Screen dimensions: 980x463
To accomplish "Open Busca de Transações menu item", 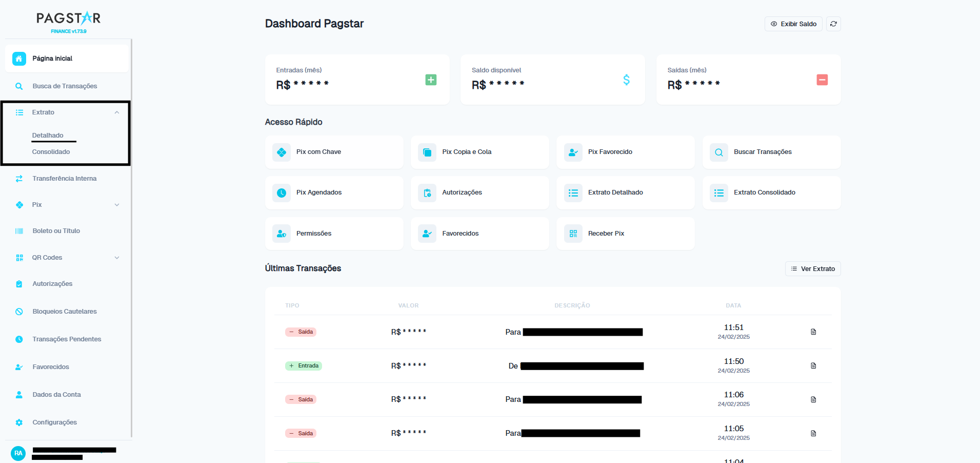I will (x=67, y=86).
